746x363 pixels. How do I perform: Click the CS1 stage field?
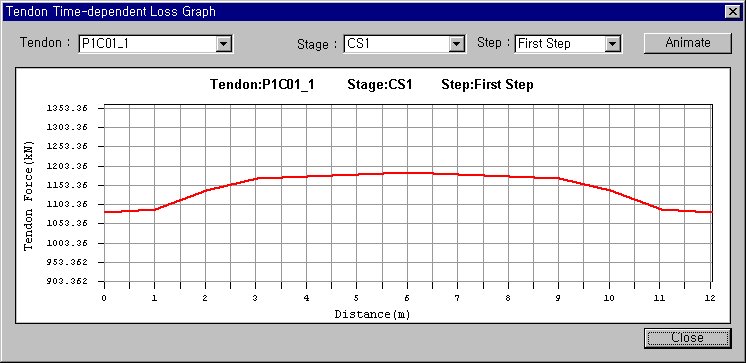click(397, 44)
